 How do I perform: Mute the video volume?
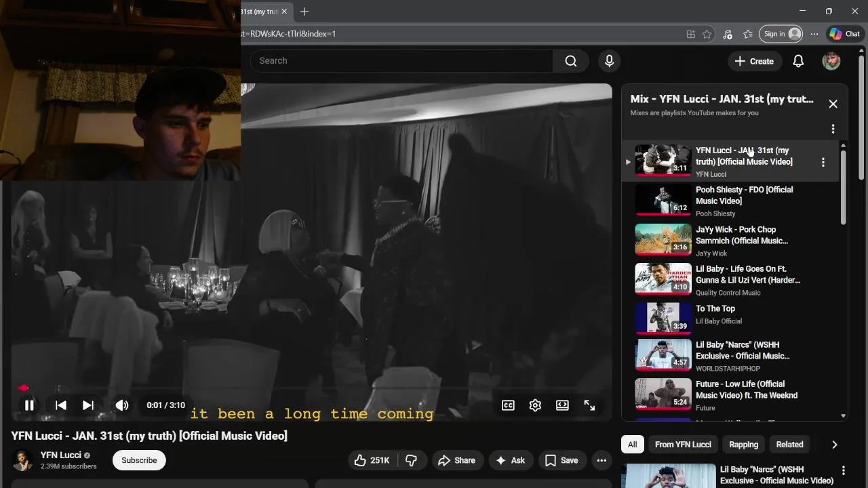click(122, 405)
